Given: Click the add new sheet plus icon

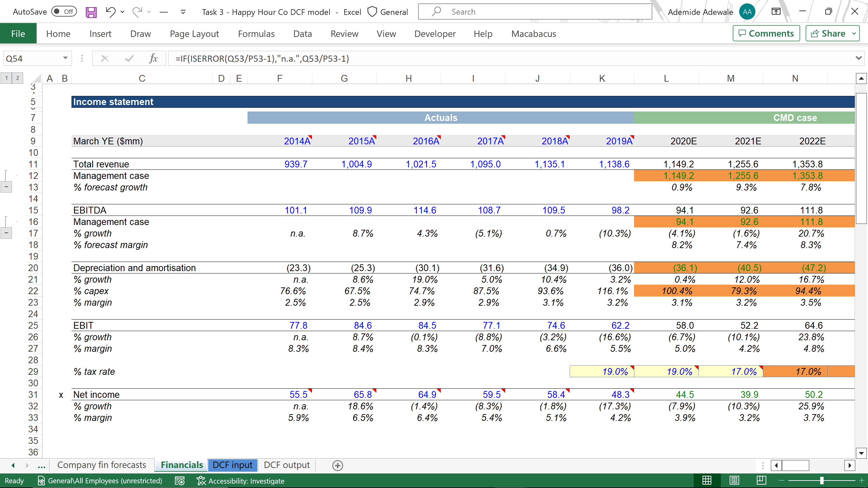Looking at the screenshot, I should (337, 465).
